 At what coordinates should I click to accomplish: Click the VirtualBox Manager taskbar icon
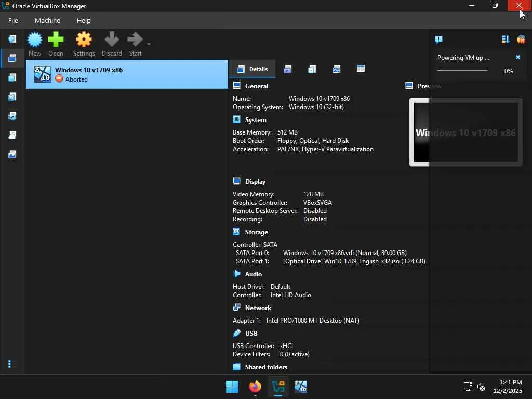(x=278, y=387)
